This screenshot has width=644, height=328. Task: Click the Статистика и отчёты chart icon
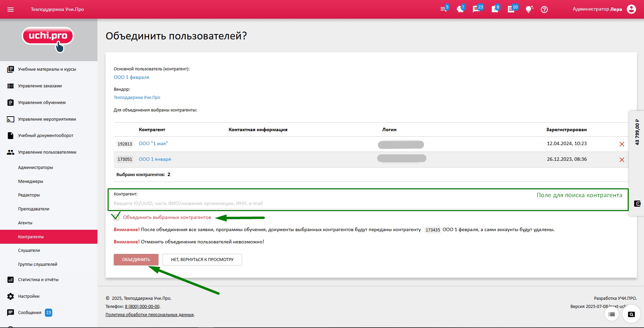pos(11,280)
